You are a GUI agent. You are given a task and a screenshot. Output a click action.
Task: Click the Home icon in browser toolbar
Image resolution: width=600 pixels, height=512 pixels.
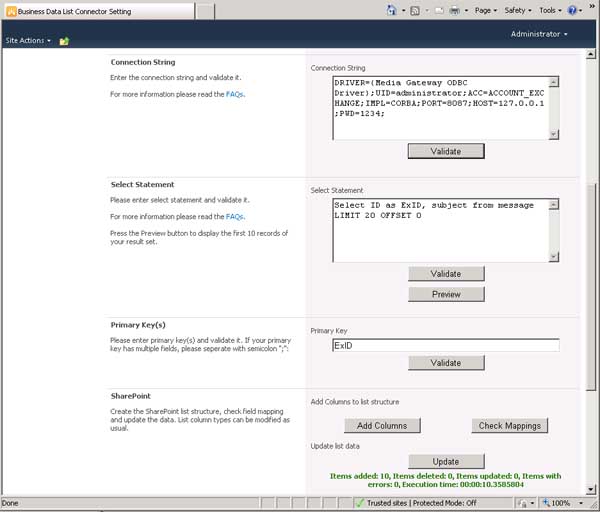[391, 10]
